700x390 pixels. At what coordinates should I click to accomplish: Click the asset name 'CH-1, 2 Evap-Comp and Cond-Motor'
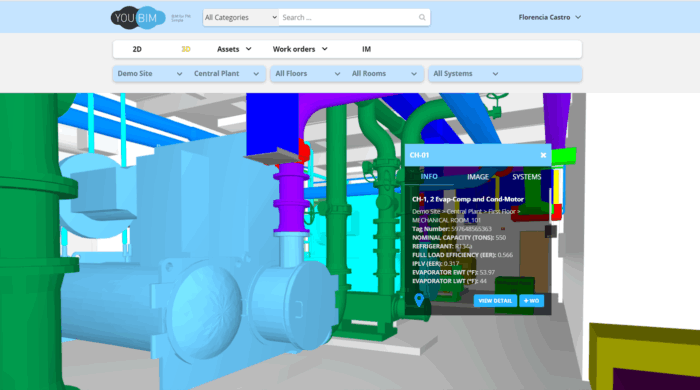468,199
